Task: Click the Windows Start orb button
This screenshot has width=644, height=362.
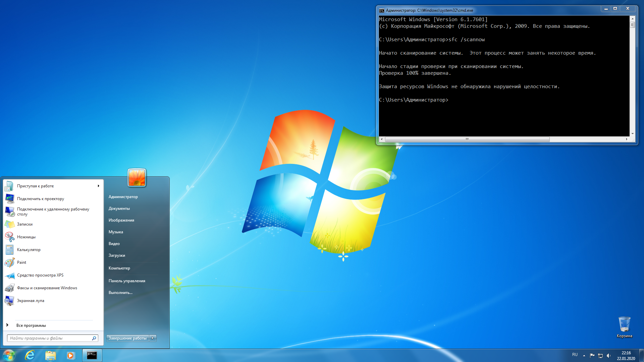Action: tap(9, 355)
